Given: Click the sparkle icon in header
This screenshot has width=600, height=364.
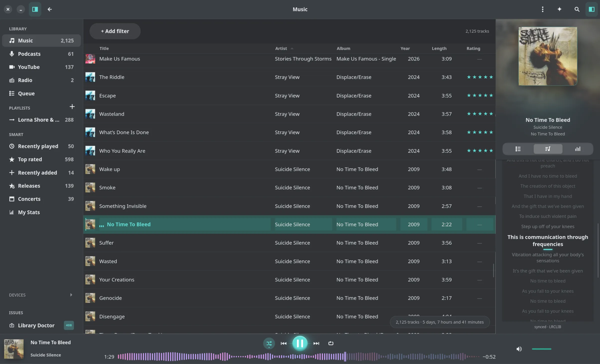Looking at the screenshot, I should (x=559, y=9).
